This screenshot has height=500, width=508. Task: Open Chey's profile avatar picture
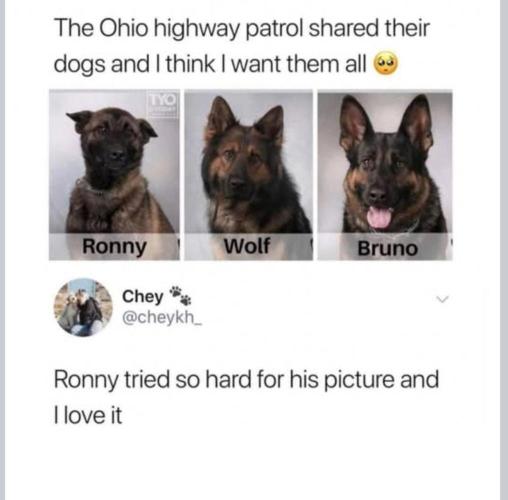pyautogui.click(x=83, y=307)
